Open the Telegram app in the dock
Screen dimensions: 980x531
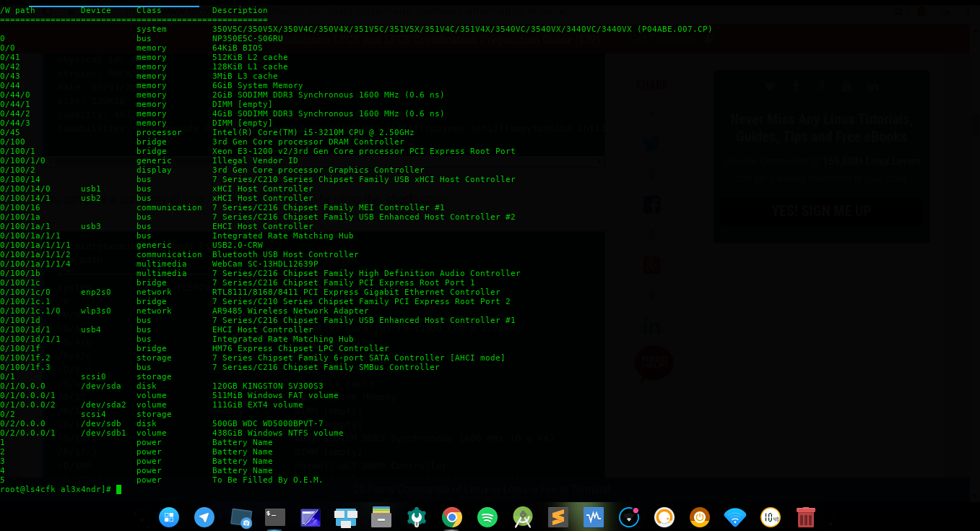pyautogui.click(x=204, y=517)
